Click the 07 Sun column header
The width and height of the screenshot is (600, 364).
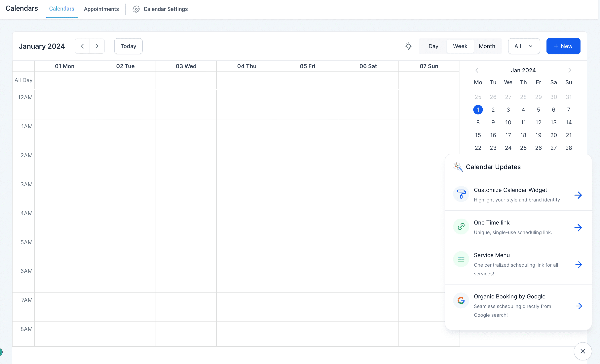pos(429,66)
